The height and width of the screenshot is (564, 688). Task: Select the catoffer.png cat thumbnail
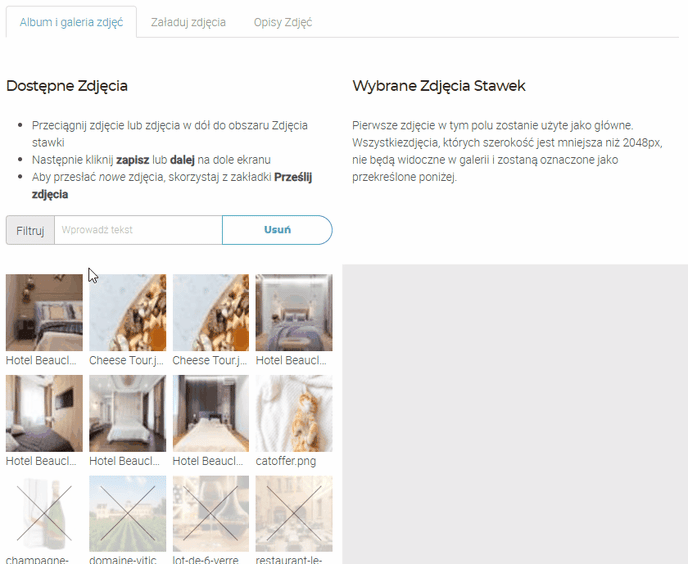pyautogui.click(x=294, y=413)
